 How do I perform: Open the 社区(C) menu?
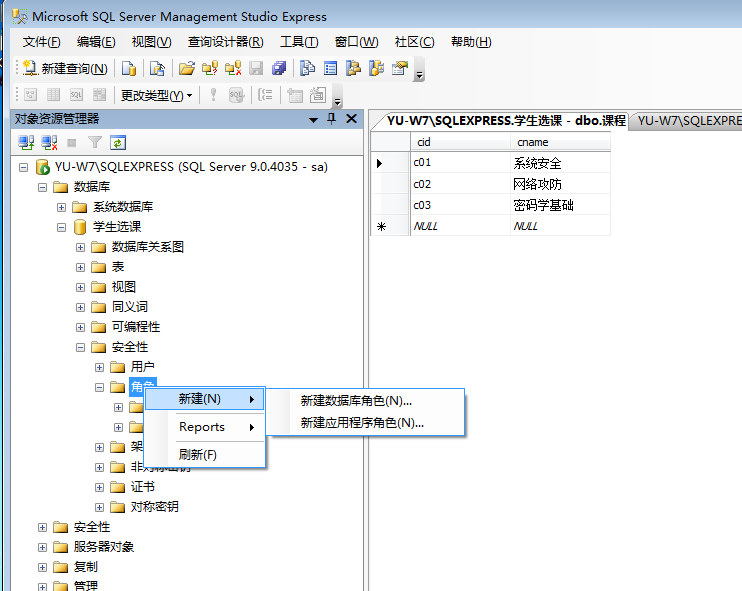coord(415,42)
